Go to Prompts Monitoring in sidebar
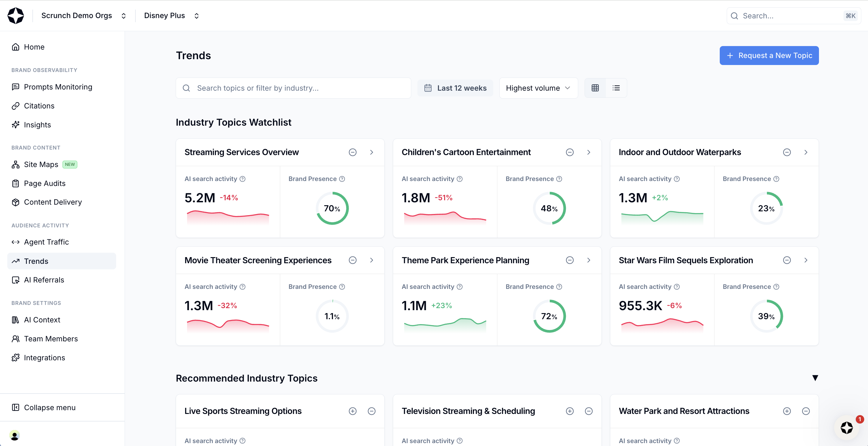The height and width of the screenshot is (446, 868). point(57,87)
